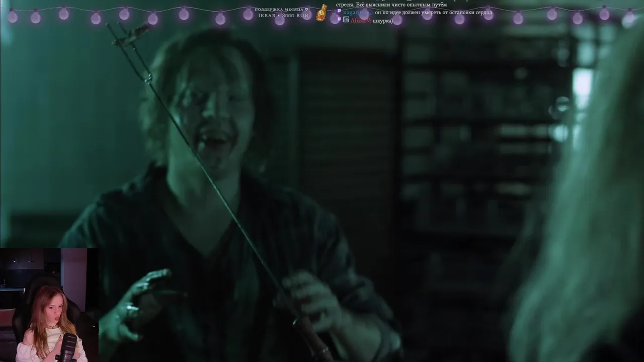
Task: Click the chat message 'шкурка)'
Action: click(383, 21)
